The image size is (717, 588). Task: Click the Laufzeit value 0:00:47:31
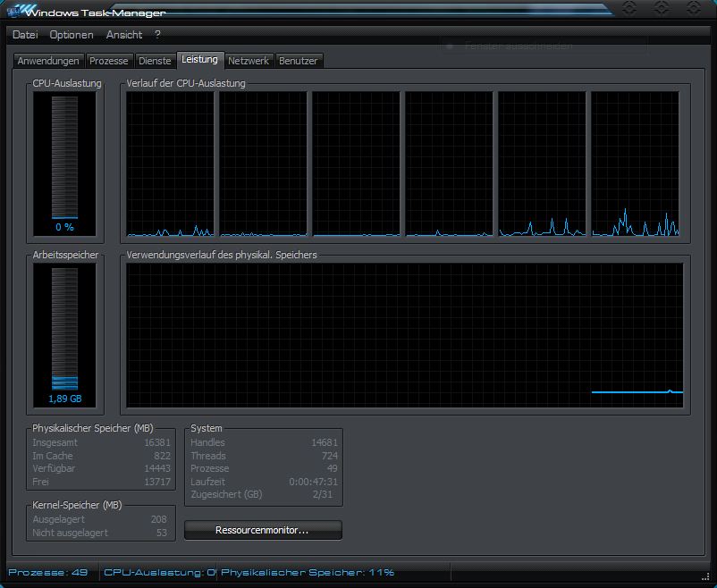pos(313,482)
